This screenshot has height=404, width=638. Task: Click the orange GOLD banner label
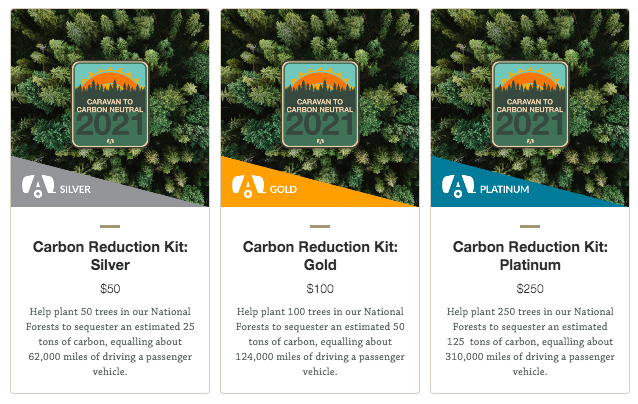coord(283,189)
